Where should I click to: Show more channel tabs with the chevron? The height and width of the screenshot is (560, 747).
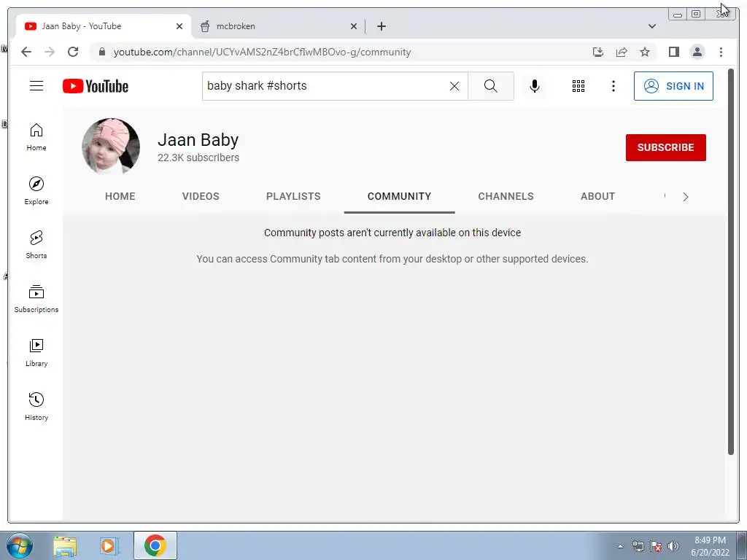click(x=686, y=197)
